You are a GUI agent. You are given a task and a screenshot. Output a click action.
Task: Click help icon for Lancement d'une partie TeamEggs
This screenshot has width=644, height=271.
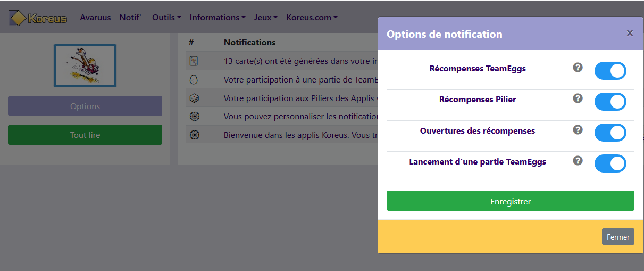pyautogui.click(x=578, y=160)
